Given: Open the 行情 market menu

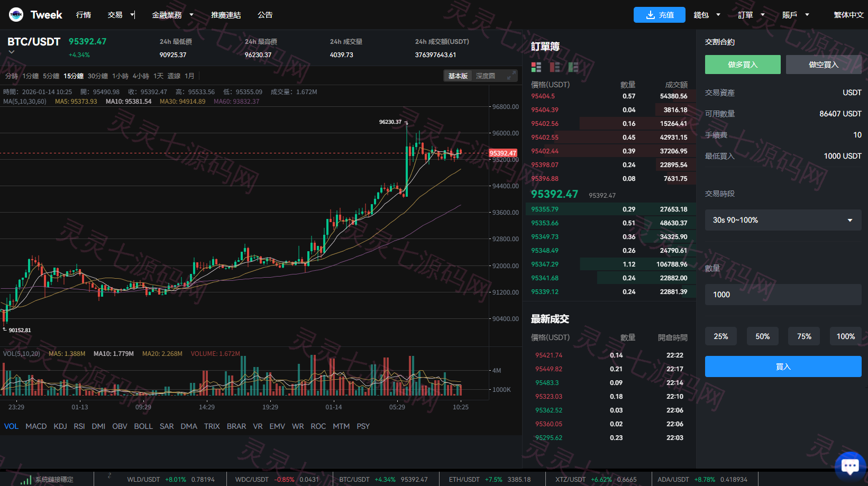Looking at the screenshot, I should (x=84, y=15).
